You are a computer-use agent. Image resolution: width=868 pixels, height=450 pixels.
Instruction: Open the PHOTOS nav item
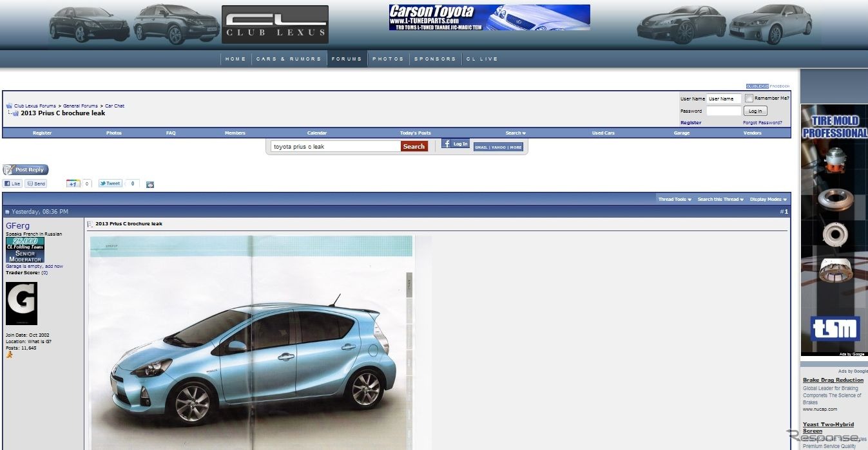388,59
